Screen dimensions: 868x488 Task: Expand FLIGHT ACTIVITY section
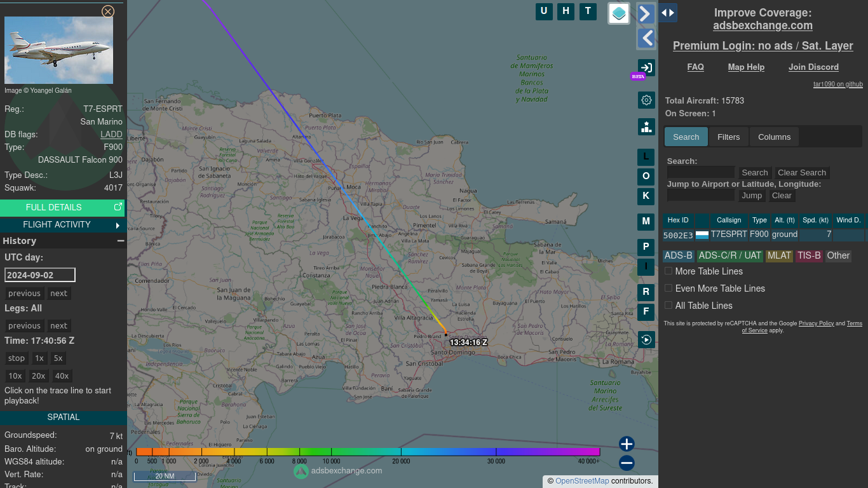[x=62, y=224]
